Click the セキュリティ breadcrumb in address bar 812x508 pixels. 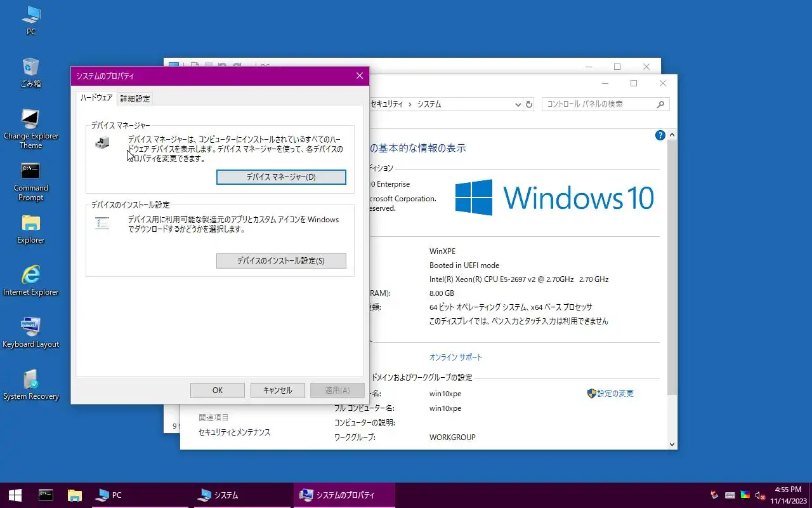coord(386,104)
